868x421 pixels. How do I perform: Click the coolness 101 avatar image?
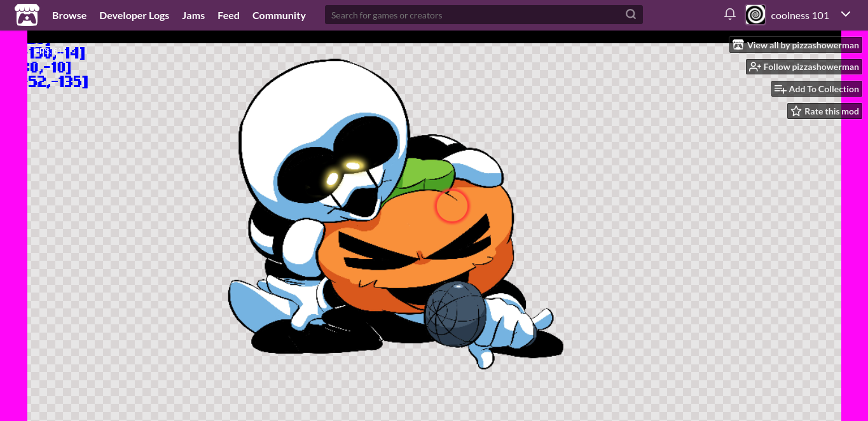(x=755, y=15)
